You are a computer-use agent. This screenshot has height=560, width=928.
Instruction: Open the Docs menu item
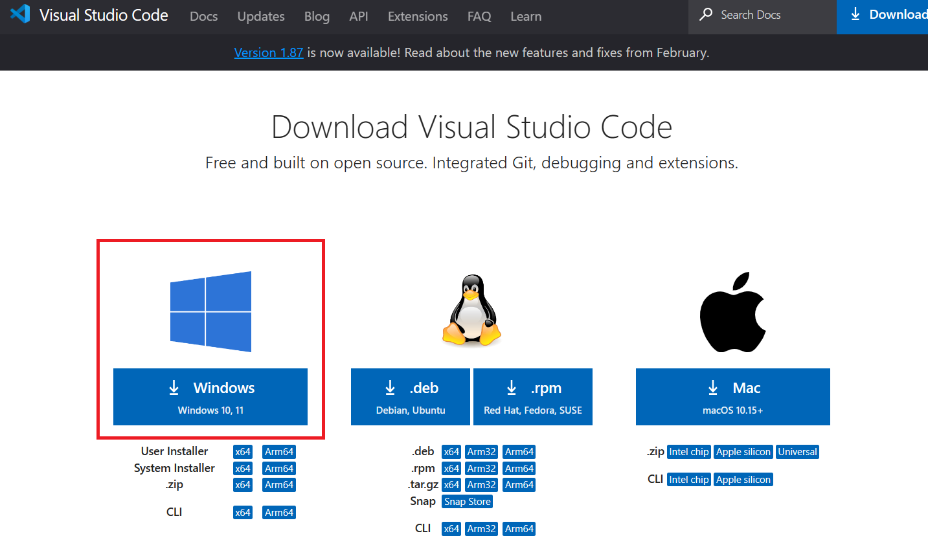click(x=203, y=16)
